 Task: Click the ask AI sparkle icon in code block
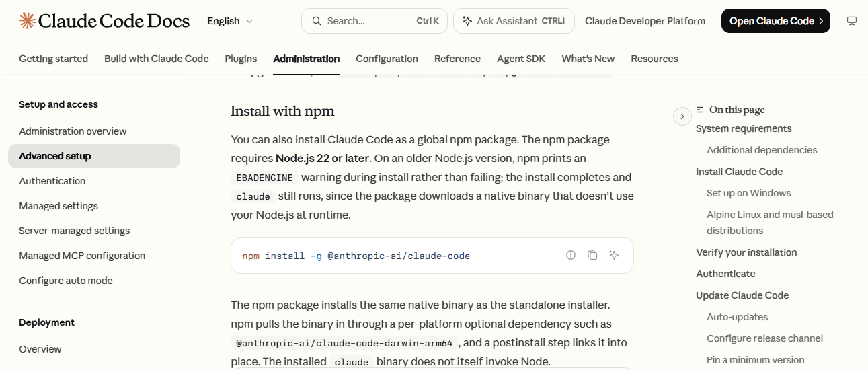pos(614,255)
